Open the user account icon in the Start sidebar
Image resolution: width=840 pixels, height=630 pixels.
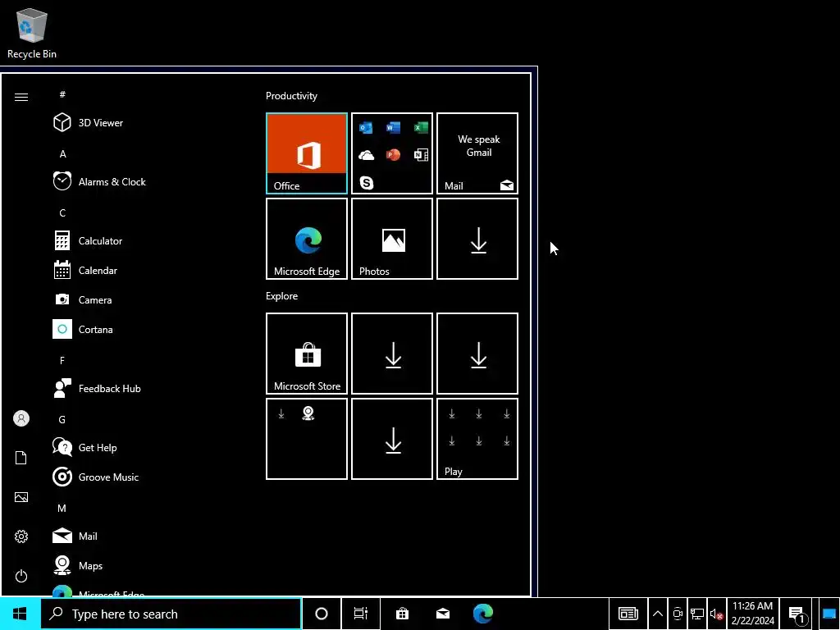pos(21,418)
